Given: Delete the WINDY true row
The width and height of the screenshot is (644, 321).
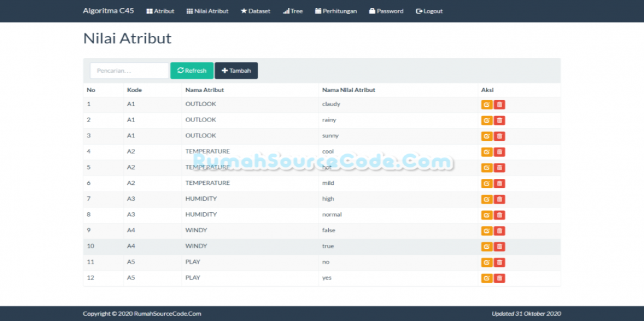Looking at the screenshot, I should pyautogui.click(x=499, y=247).
